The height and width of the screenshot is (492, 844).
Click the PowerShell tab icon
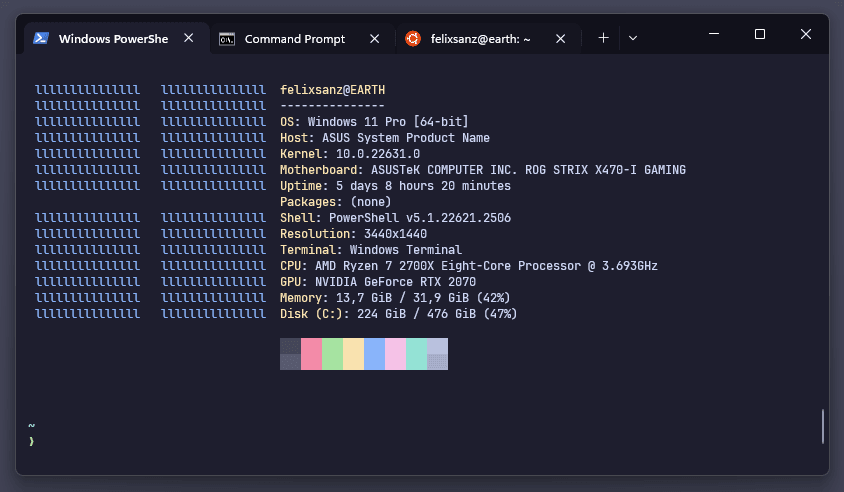click(x=41, y=38)
